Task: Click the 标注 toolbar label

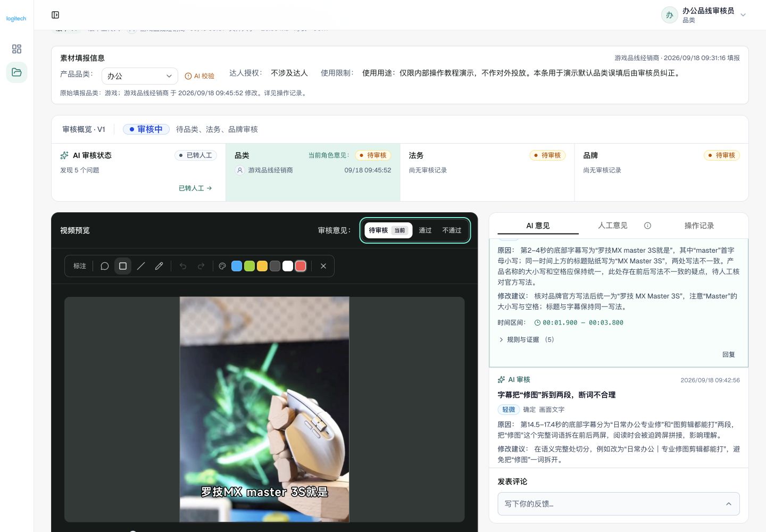Action: pyautogui.click(x=80, y=266)
